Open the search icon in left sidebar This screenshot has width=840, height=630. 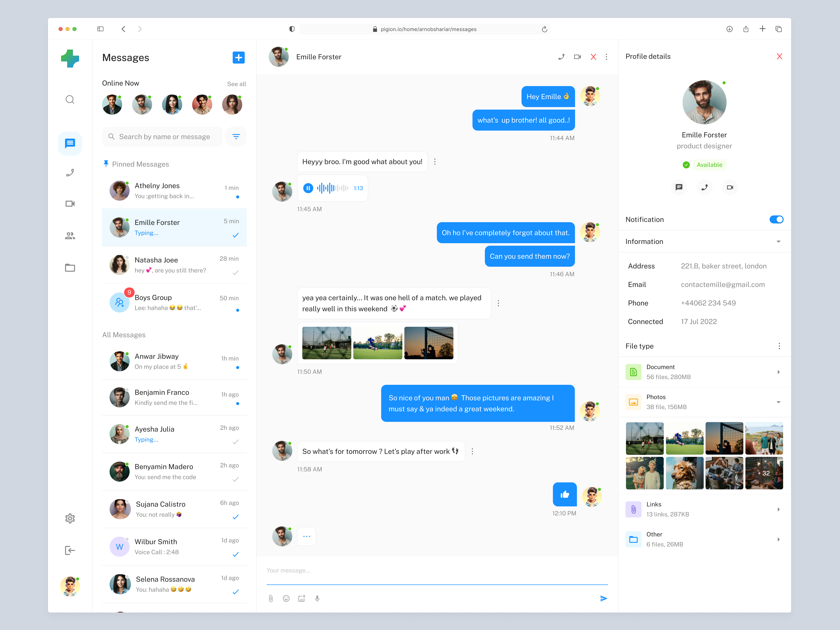(x=70, y=99)
